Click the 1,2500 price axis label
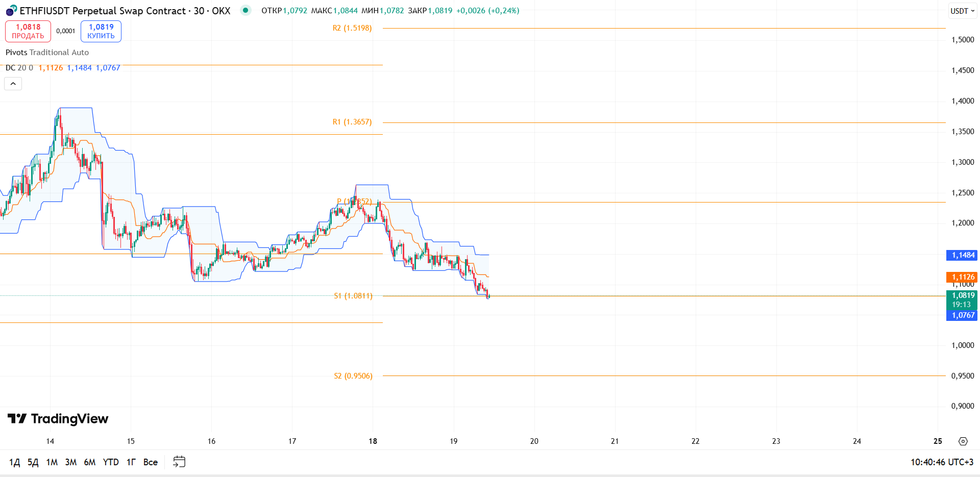Screen dimensions: 980x477 pyautogui.click(x=963, y=193)
